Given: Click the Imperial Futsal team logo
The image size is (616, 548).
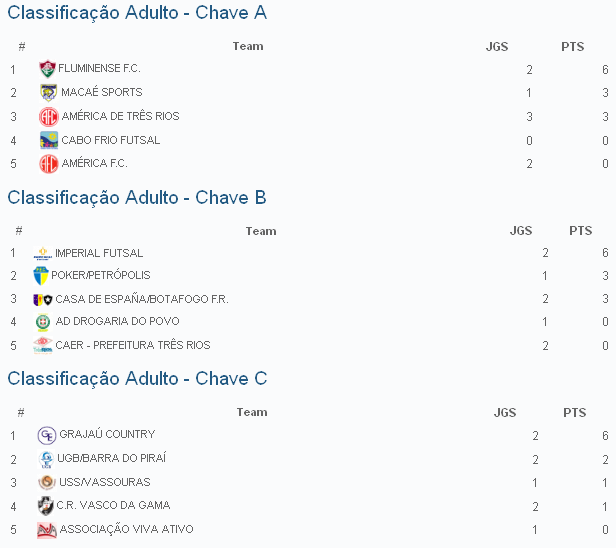Looking at the screenshot, I should (43, 254).
